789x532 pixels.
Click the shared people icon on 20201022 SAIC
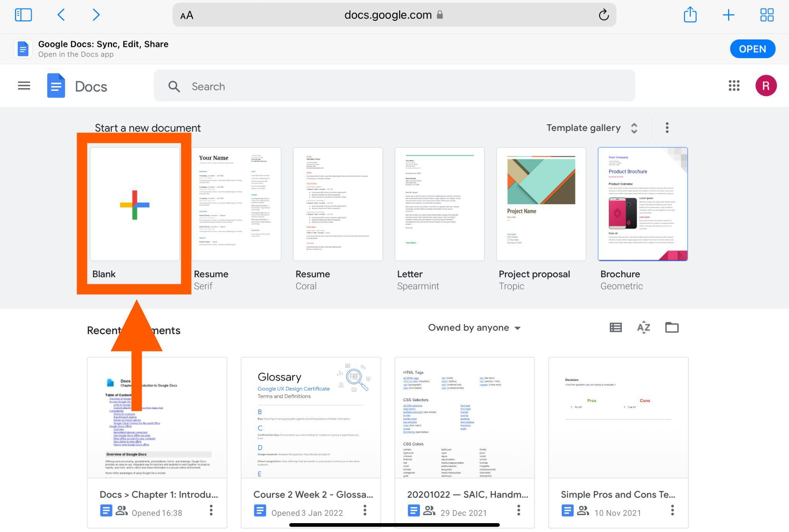[429, 511]
